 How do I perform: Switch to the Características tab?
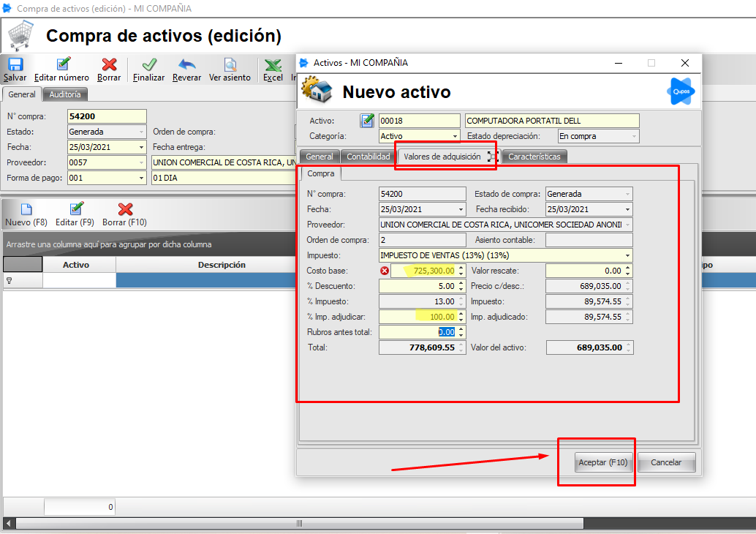click(x=534, y=157)
